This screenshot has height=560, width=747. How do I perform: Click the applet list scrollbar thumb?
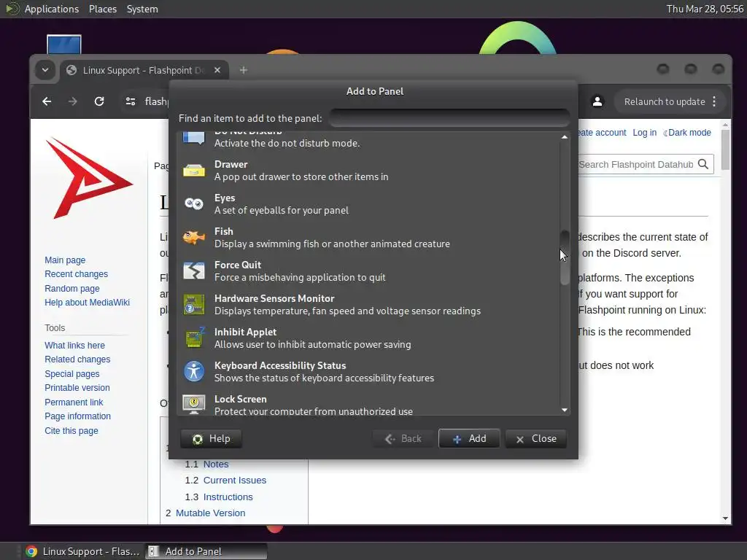pyautogui.click(x=565, y=257)
